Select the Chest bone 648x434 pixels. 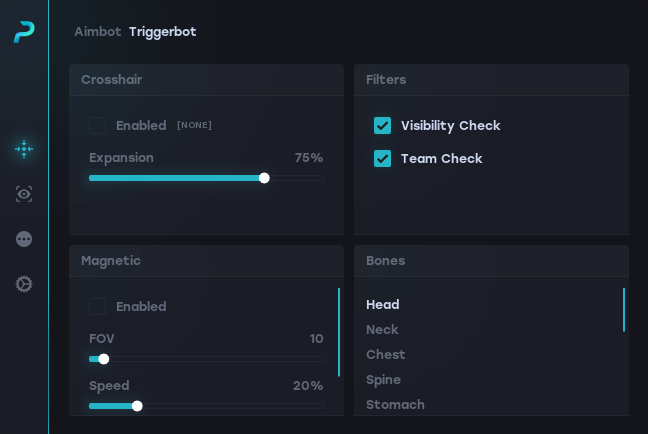pyautogui.click(x=386, y=354)
